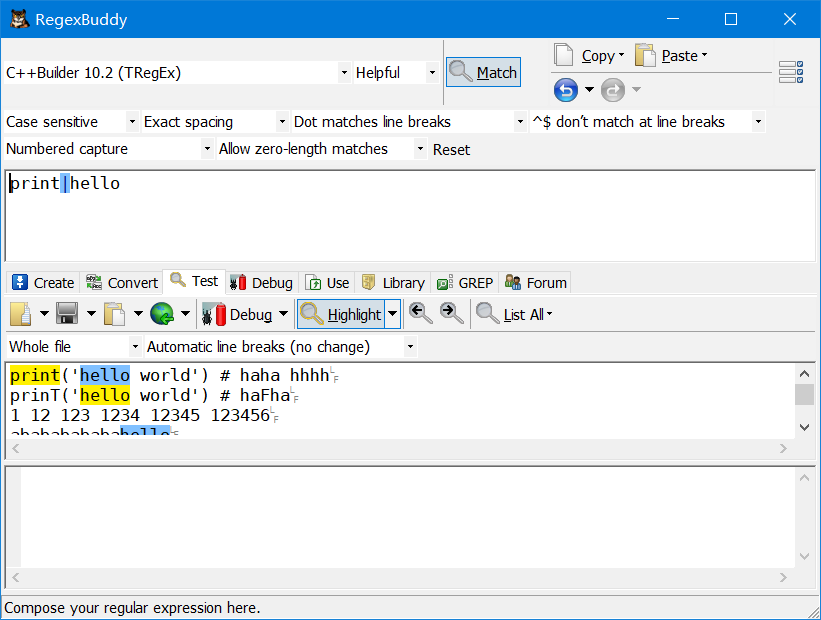
Task: Click the List All button
Action: [x=514, y=314]
